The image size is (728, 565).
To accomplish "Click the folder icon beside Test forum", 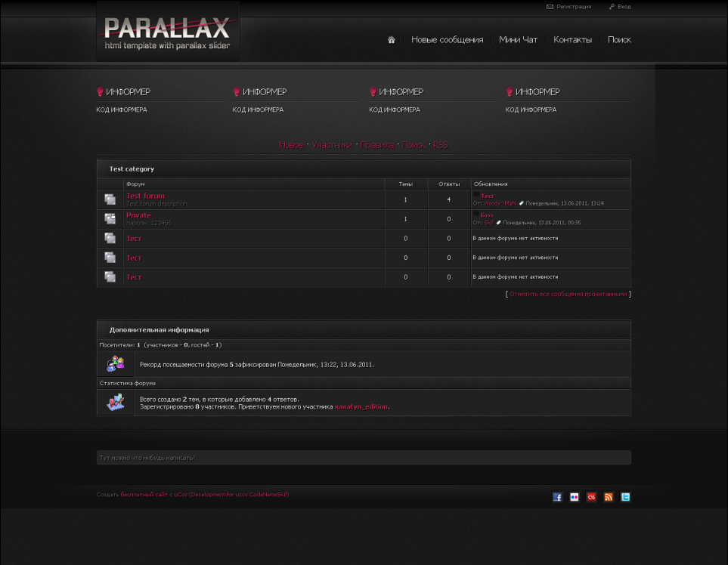I will click(x=110, y=199).
